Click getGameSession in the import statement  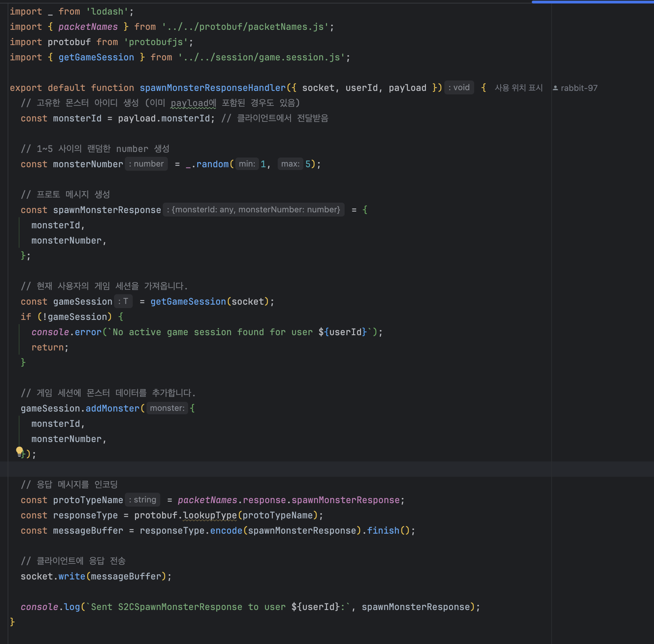[96, 58]
